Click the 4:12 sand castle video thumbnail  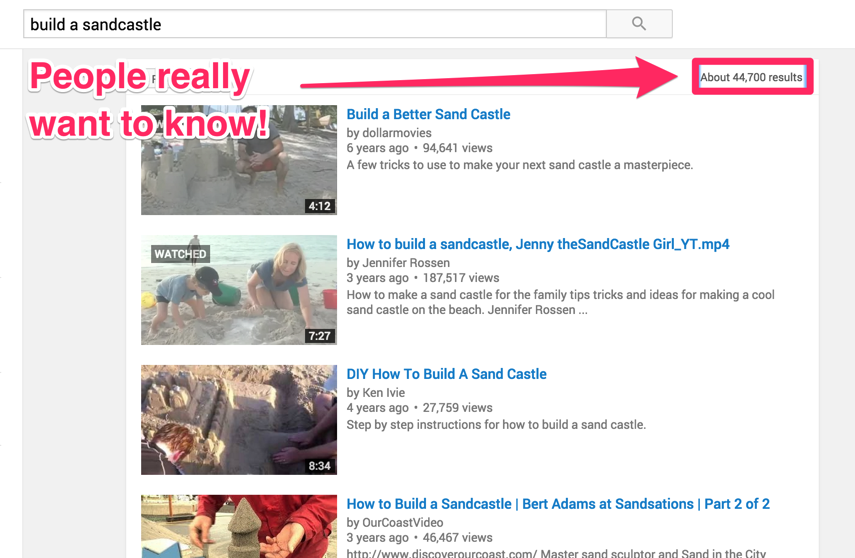pos(239,160)
